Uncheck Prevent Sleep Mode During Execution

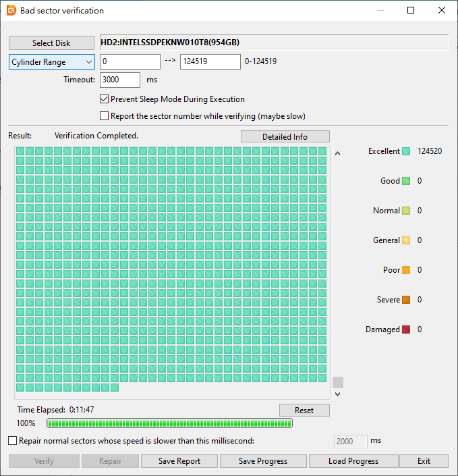point(105,99)
